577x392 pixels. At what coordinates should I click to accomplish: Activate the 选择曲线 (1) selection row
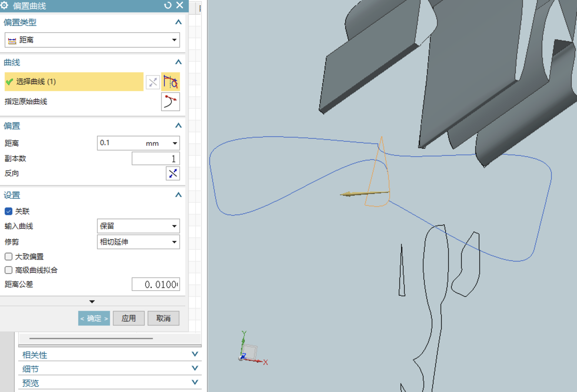point(74,82)
